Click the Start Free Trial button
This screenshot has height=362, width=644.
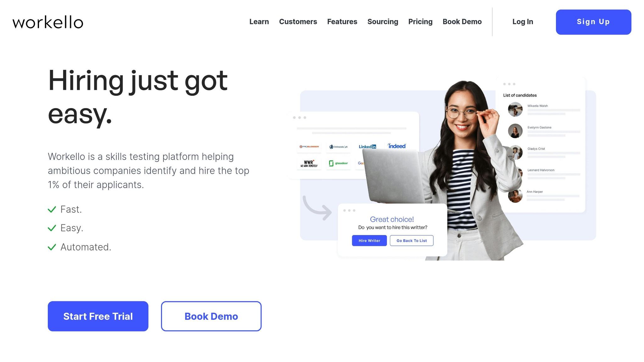[98, 316]
